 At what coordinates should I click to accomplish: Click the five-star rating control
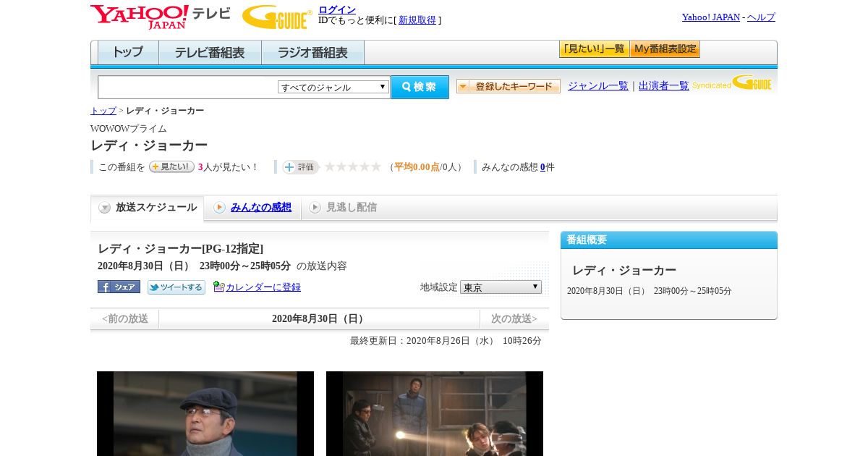(352, 166)
